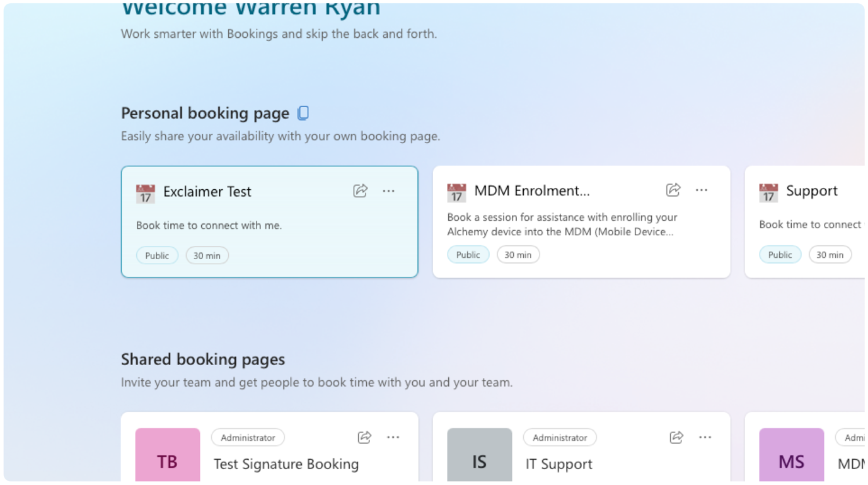Click 30 min tag on MDM Enrolment
Viewport: 868px width, 485px height.
point(518,255)
